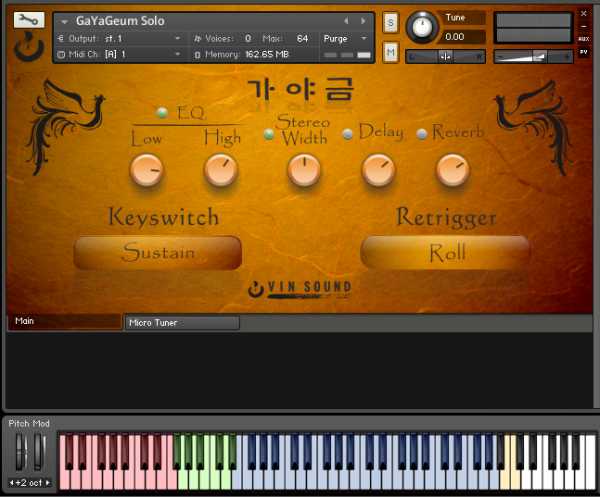Click the EQ High knob
The height and width of the screenshot is (497, 600).
coord(221,170)
